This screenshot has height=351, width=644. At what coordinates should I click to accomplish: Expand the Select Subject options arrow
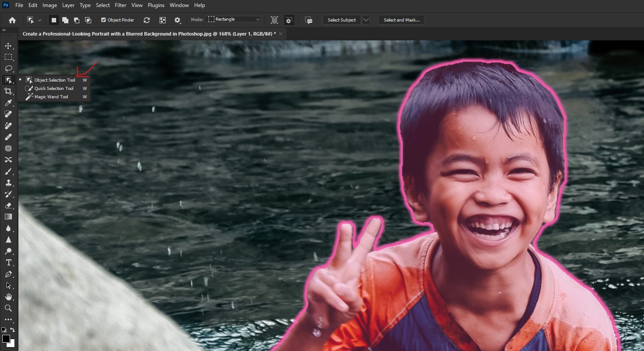pyautogui.click(x=366, y=20)
